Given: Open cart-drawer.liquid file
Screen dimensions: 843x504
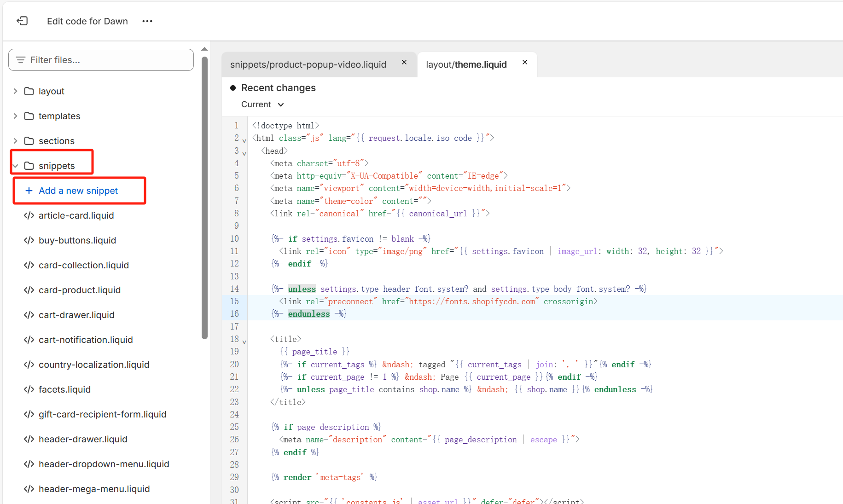Looking at the screenshot, I should coord(76,315).
